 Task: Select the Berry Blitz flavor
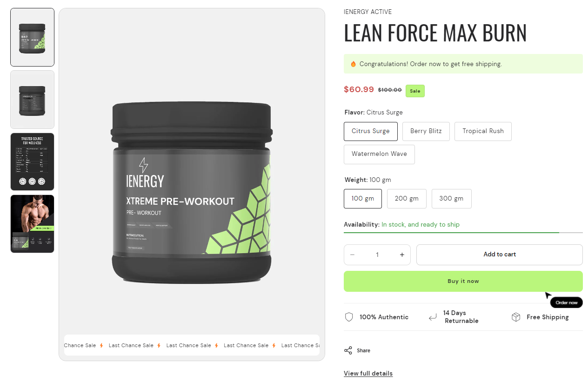click(x=426, y=131)
